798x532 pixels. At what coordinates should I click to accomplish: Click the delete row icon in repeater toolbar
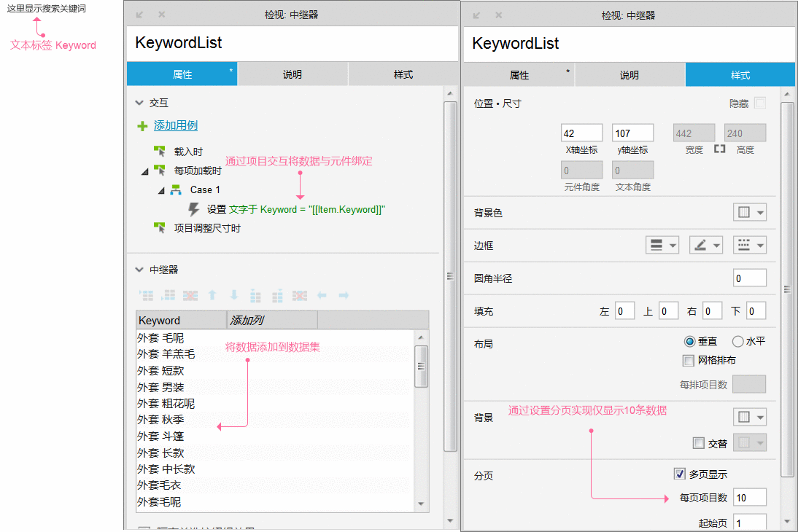(x=190, y=295)
